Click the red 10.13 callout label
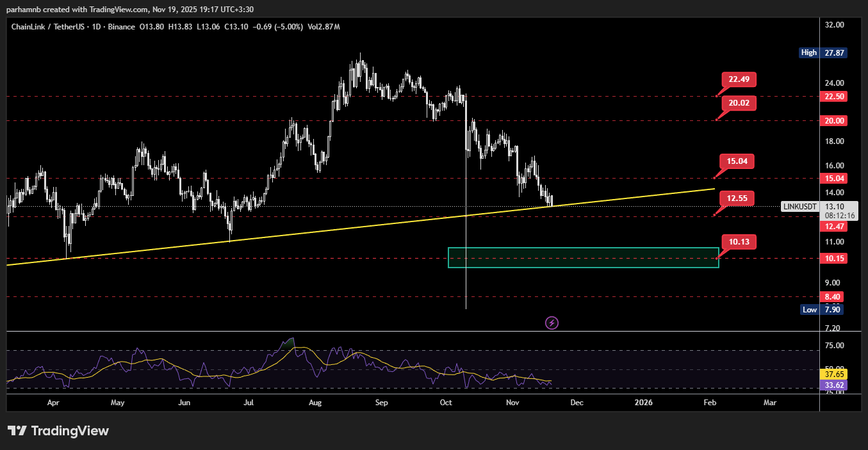The height and width of the screenshot is (450, 868). coord(739,241)
